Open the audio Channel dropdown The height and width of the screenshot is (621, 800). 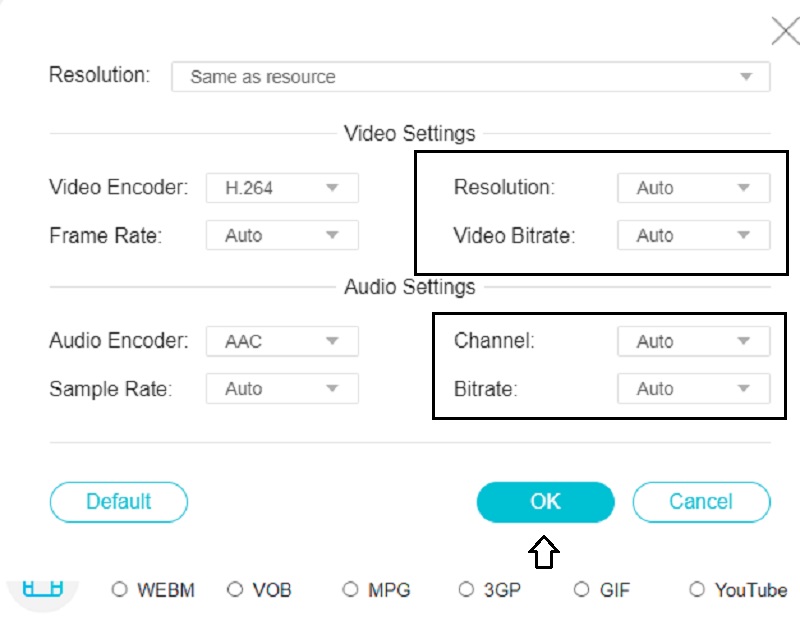693,340
